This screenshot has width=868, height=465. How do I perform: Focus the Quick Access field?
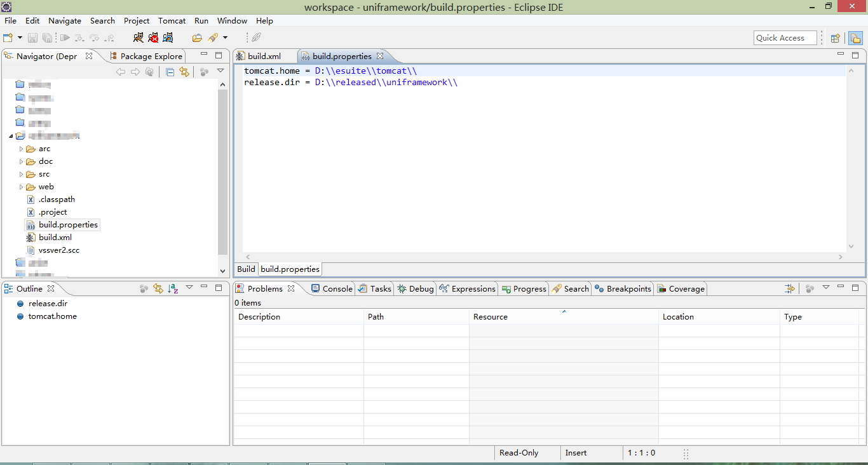785,38
